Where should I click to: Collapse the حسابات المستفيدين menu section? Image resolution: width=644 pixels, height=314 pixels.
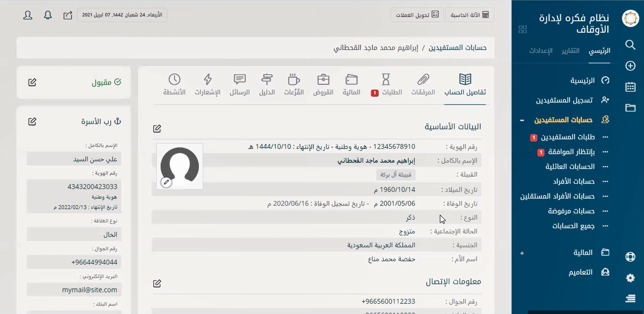pos(522,120)
